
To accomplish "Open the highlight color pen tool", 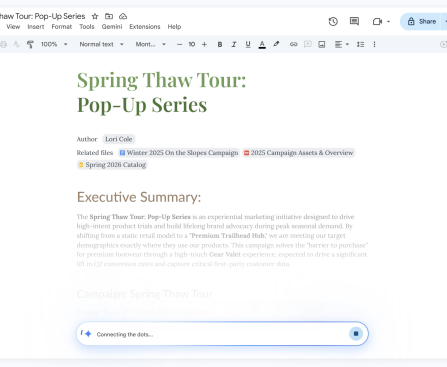I will coord(276,44).
